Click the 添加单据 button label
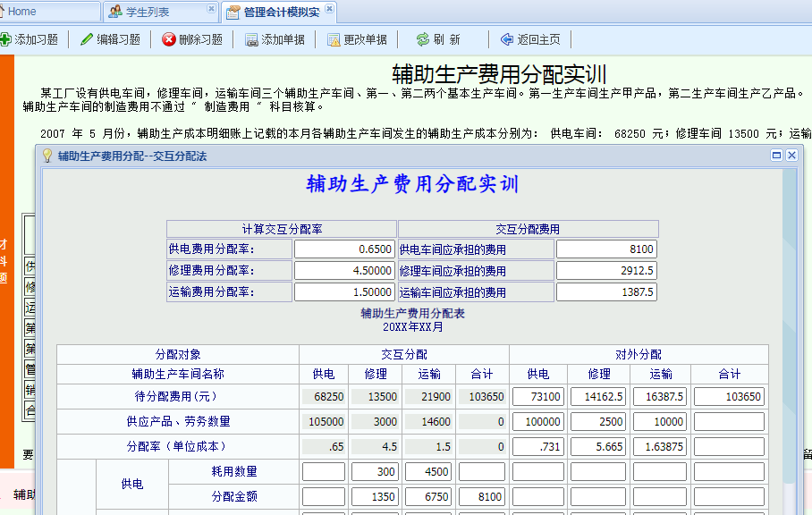Viewport: 812px width, 515px height. click(x=283, y=39)
